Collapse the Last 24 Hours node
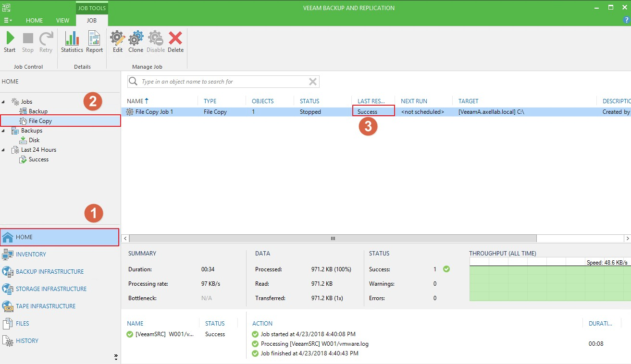 [4, 150]
